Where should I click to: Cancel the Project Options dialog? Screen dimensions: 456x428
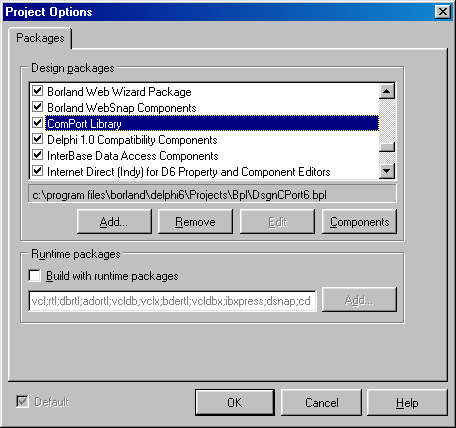pyautogui.click(x=321, y=402)
